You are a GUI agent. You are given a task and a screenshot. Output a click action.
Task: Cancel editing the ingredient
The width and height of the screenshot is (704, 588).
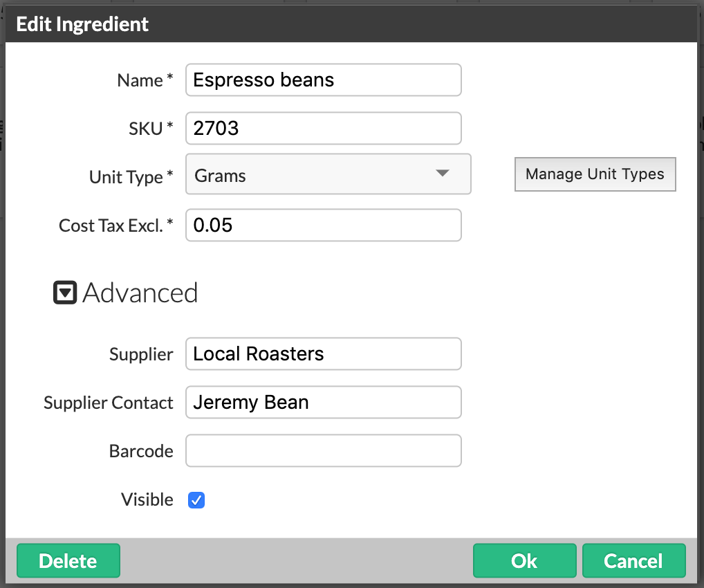(633, 560)
